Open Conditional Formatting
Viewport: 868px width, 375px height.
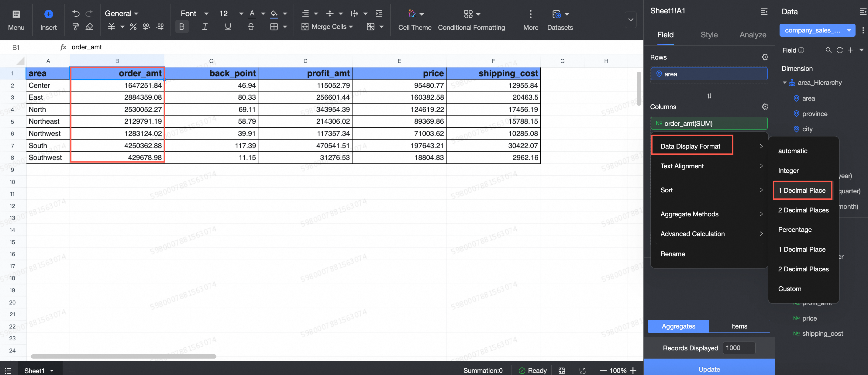pos(471,20)
